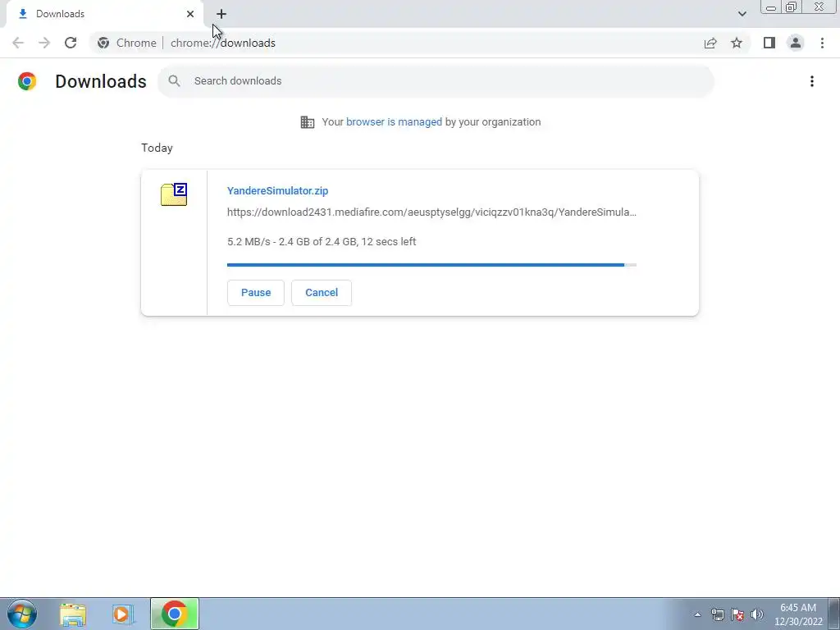Open a new tab with plus icon
The height and width of the screenshot is (630, 840).
coord(221,14)
